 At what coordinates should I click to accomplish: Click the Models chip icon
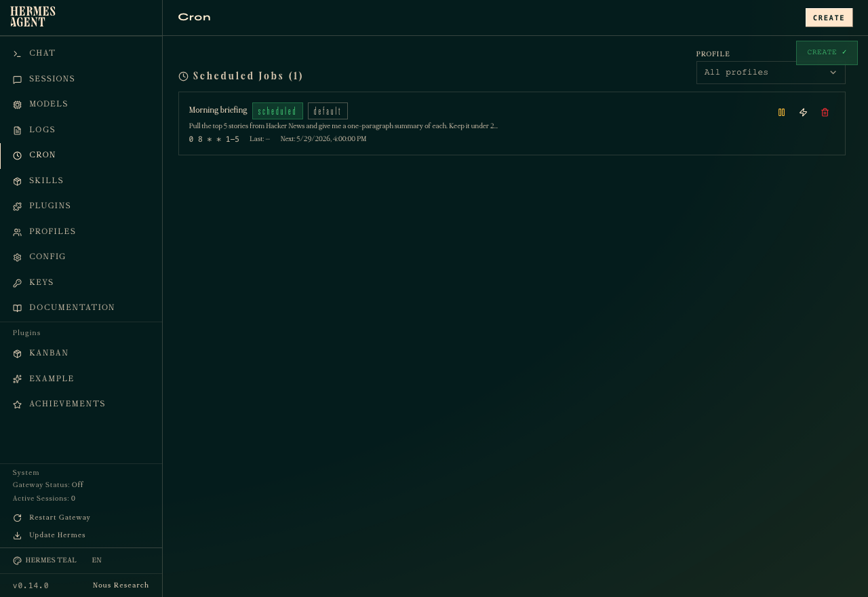click(17, 104)
